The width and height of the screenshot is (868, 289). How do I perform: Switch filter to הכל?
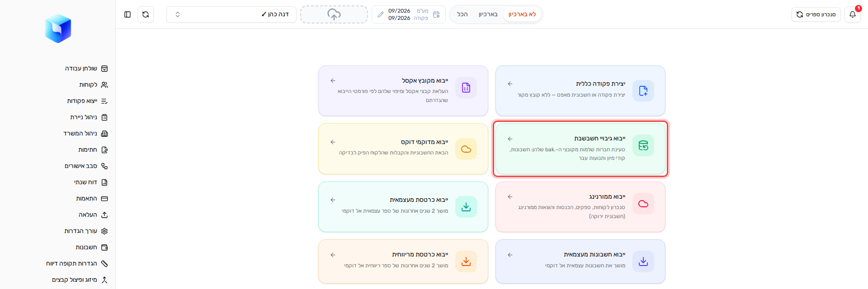pos(462,14)
